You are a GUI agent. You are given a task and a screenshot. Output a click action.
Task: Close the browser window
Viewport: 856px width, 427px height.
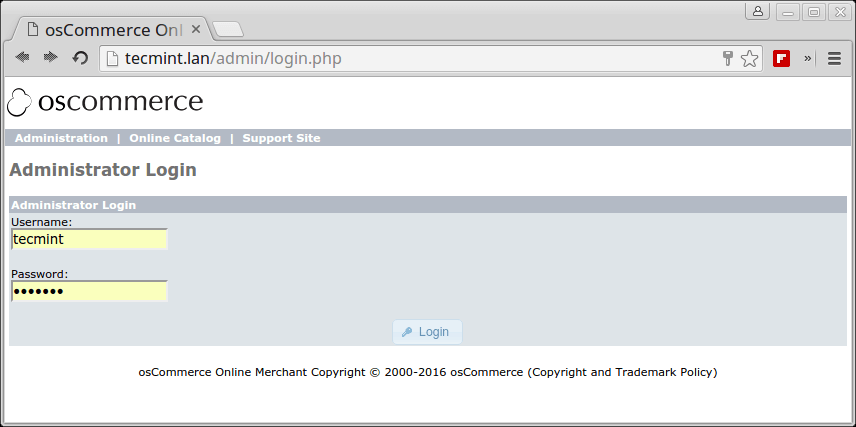(x=840, y=12)
